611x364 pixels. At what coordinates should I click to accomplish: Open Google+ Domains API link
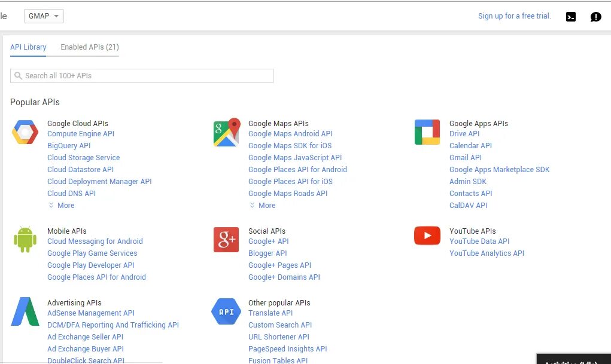tap(284, 277)
